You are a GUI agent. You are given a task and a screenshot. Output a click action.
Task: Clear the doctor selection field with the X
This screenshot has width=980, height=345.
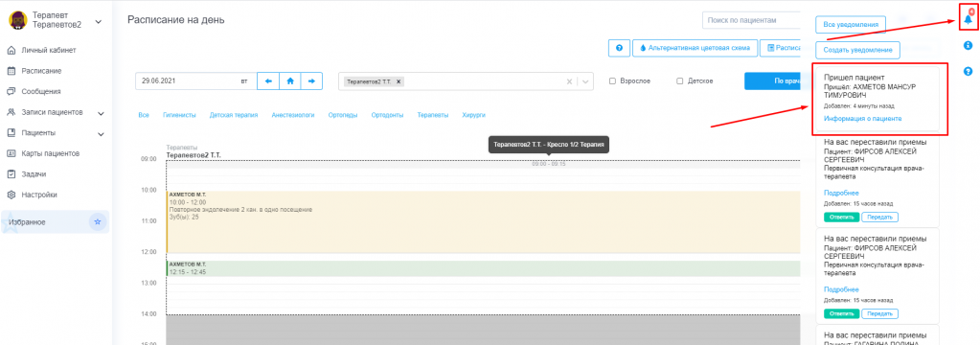tap(569, 81)
